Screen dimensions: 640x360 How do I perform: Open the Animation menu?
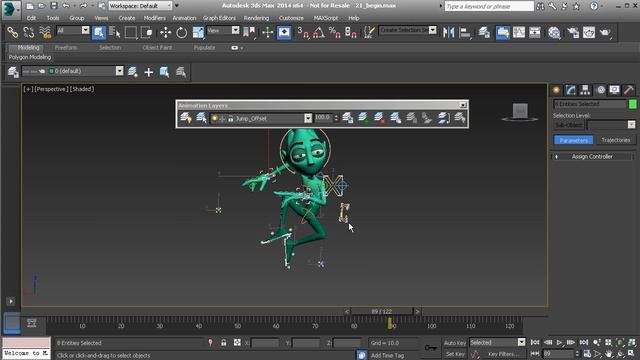coord(184,18)
